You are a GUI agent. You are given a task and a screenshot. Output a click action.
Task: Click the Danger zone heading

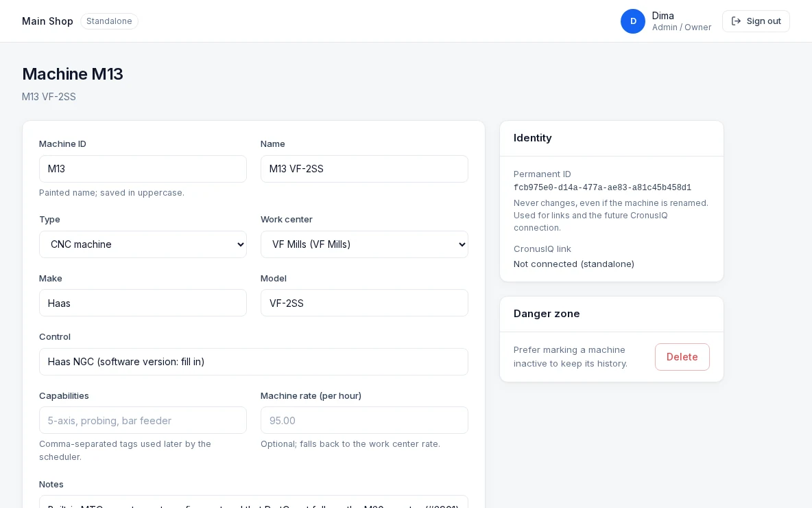click(547, 314)
